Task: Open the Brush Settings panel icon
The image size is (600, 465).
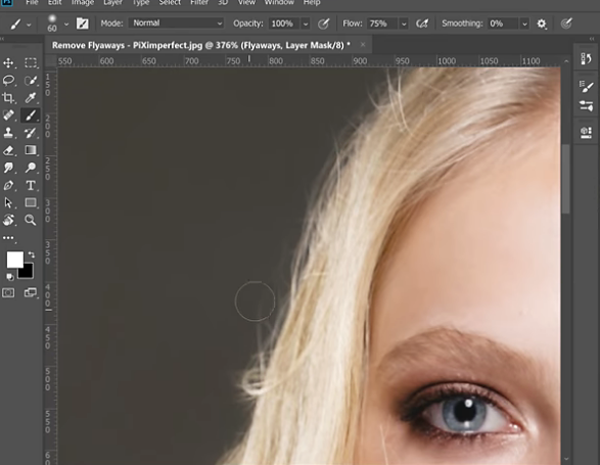Action: 586,86
